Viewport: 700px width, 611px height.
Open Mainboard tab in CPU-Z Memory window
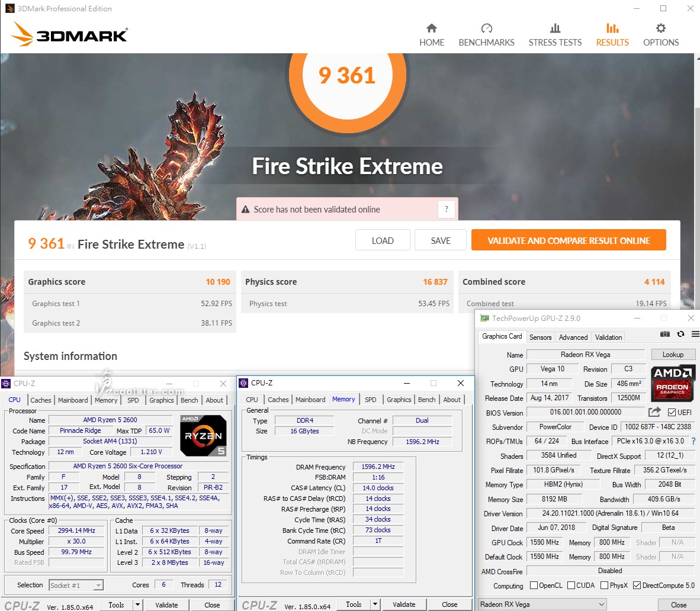(x=310, y=400)
